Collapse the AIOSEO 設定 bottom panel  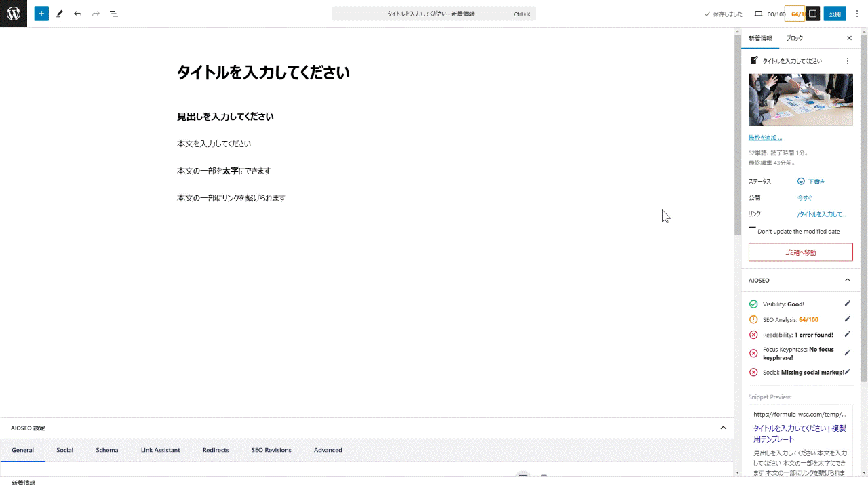pos(723,428)
